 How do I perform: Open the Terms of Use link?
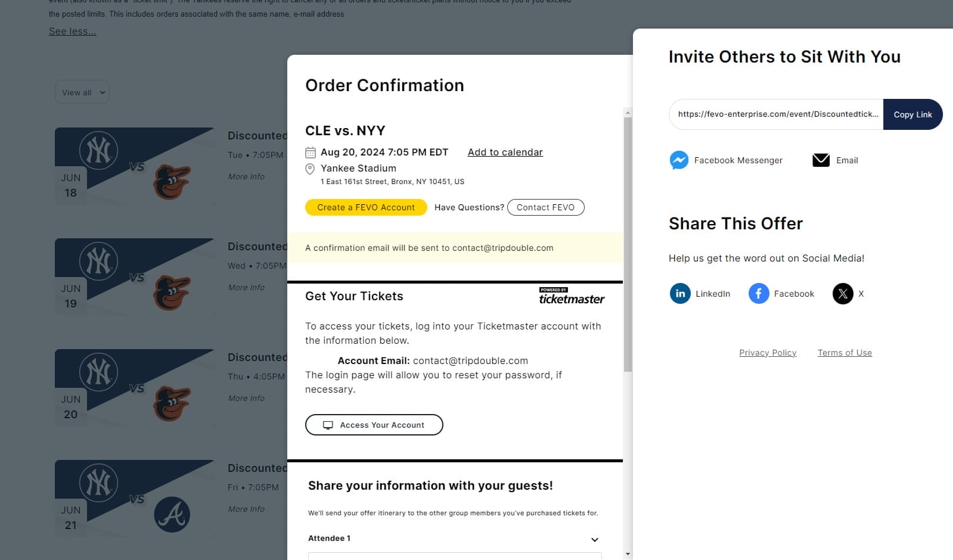pyautogui.click(x=845, y=353)
